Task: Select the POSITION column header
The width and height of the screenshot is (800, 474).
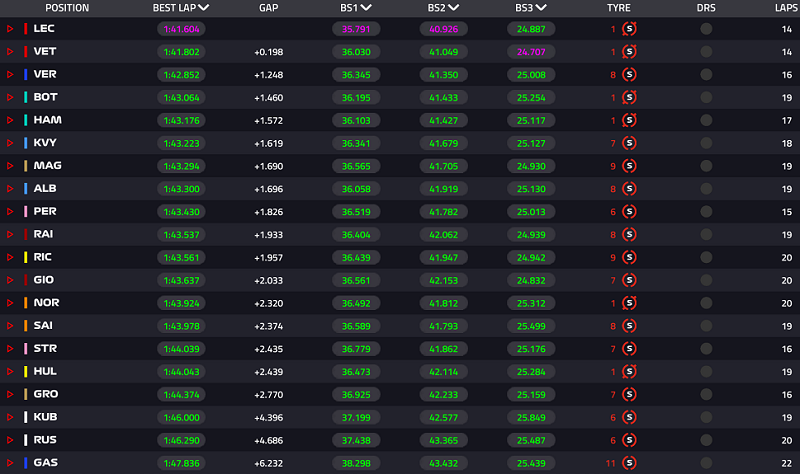Action: coord(67,8)
